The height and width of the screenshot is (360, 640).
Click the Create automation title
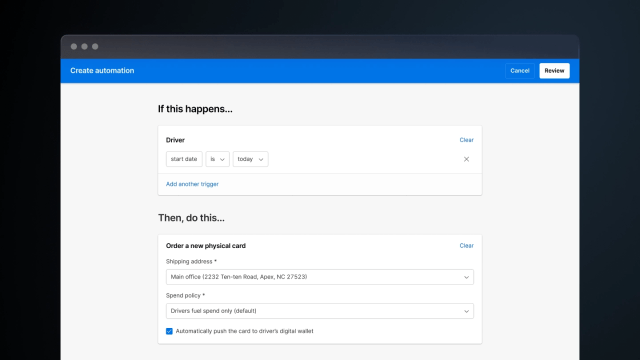102,71
